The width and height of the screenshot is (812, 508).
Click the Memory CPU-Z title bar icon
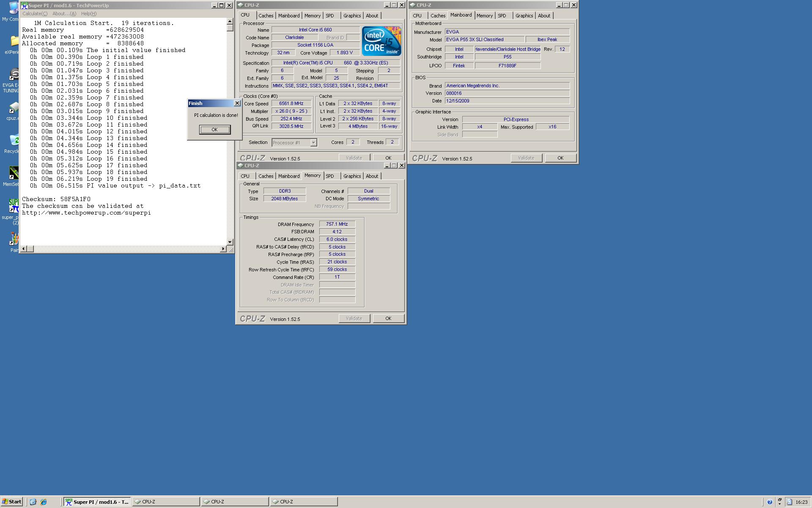pos(241,166)
